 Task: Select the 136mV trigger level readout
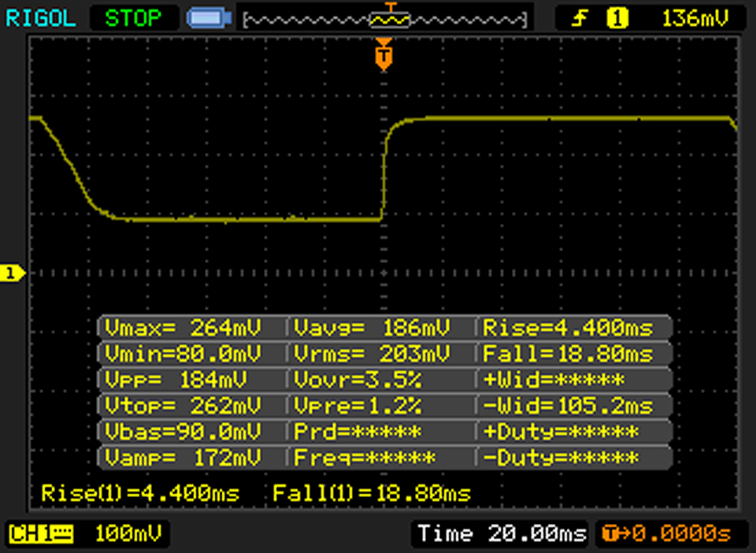[x=695, y=17]
